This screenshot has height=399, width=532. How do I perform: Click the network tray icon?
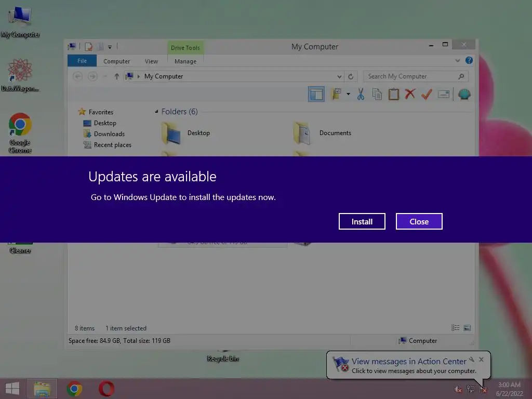(x=471, y=389)
